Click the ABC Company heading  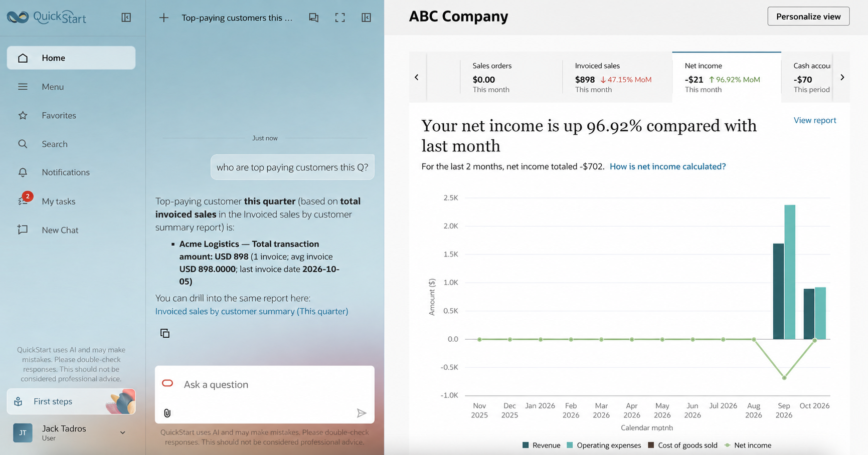point(458,17)
